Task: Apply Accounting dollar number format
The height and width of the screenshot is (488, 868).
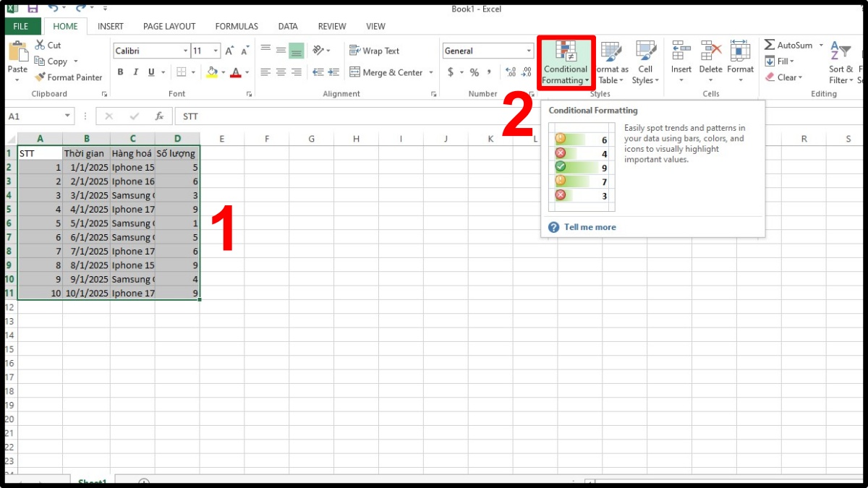Action: pos(451,72)
